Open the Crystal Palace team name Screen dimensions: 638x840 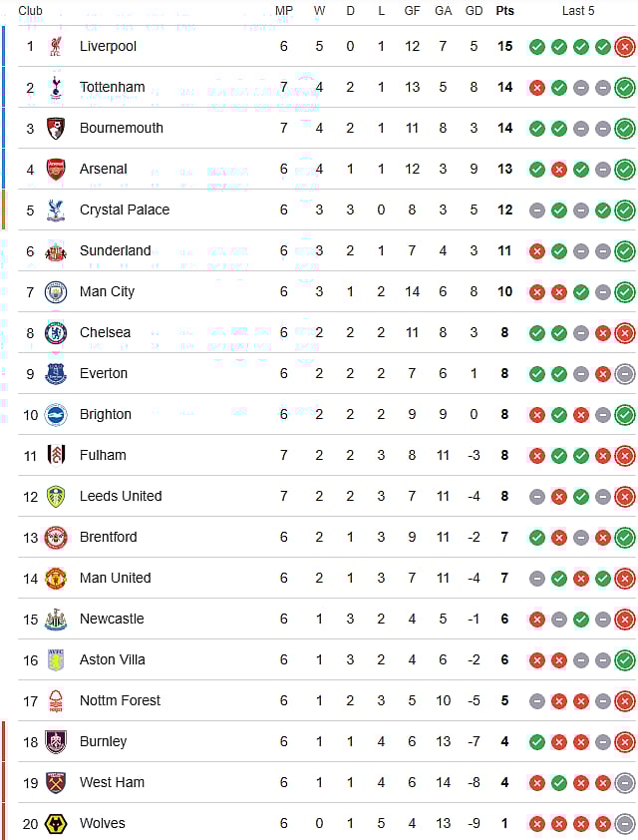[124, 210]
